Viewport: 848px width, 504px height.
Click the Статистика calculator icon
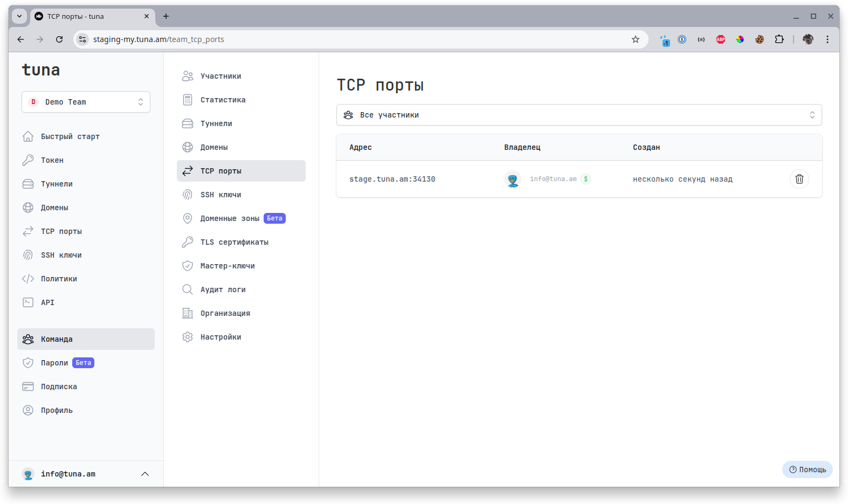pyautogui.click(x=188, y=100)
